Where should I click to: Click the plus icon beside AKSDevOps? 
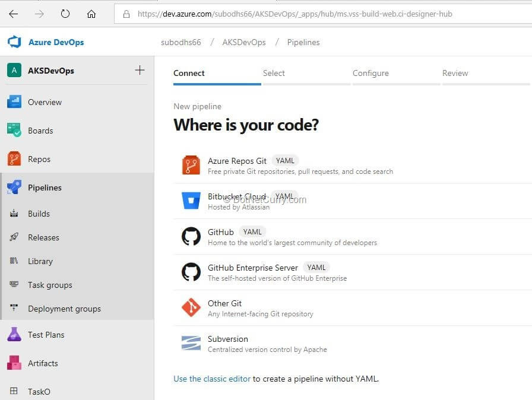point(140,70)
